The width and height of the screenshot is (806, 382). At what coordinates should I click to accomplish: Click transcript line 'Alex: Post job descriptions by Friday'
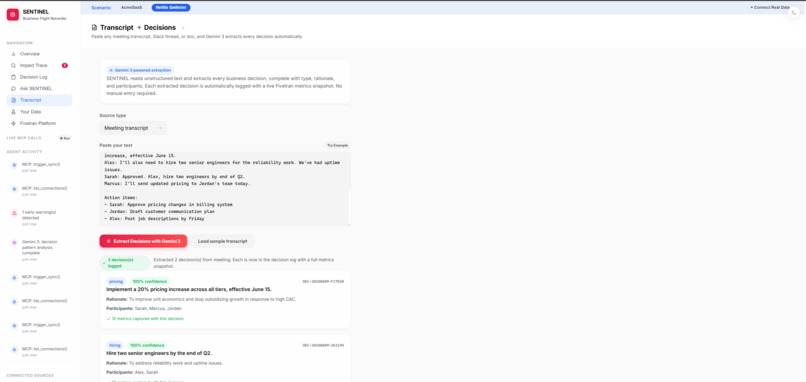154,219
